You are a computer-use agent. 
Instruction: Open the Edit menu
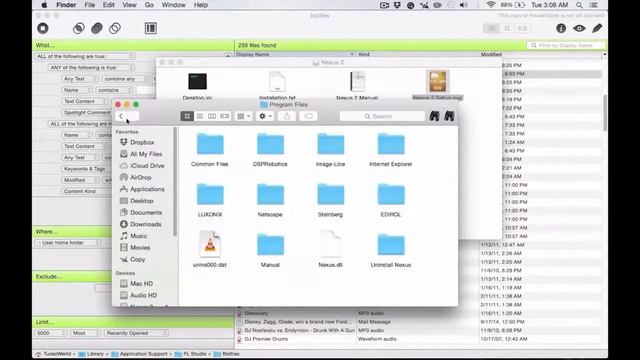pos(109,5)
